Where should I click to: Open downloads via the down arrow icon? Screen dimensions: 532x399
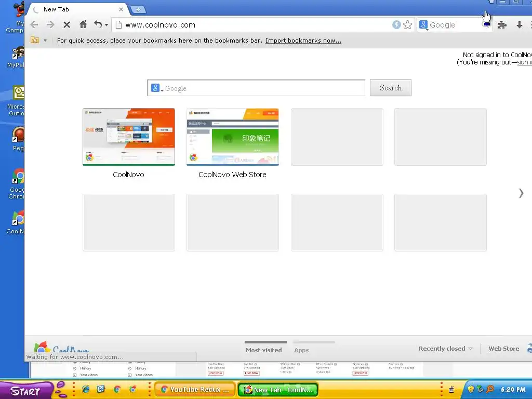(x=519, y=25)
